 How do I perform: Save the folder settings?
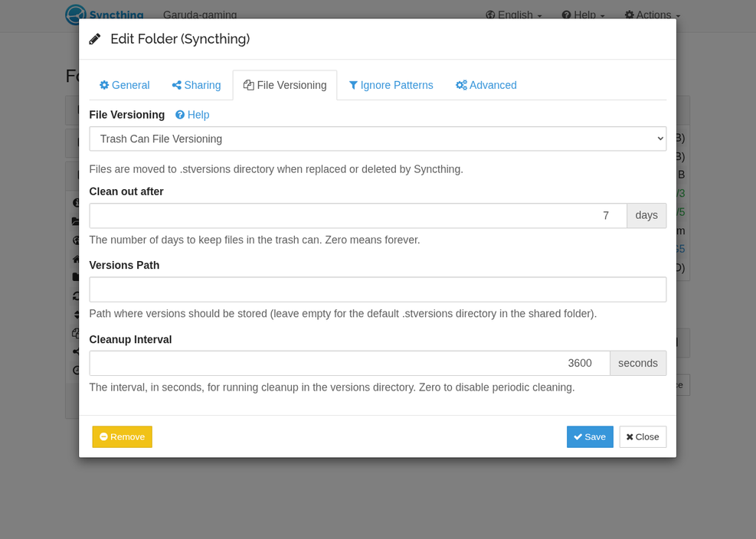[x=590, y=437]
